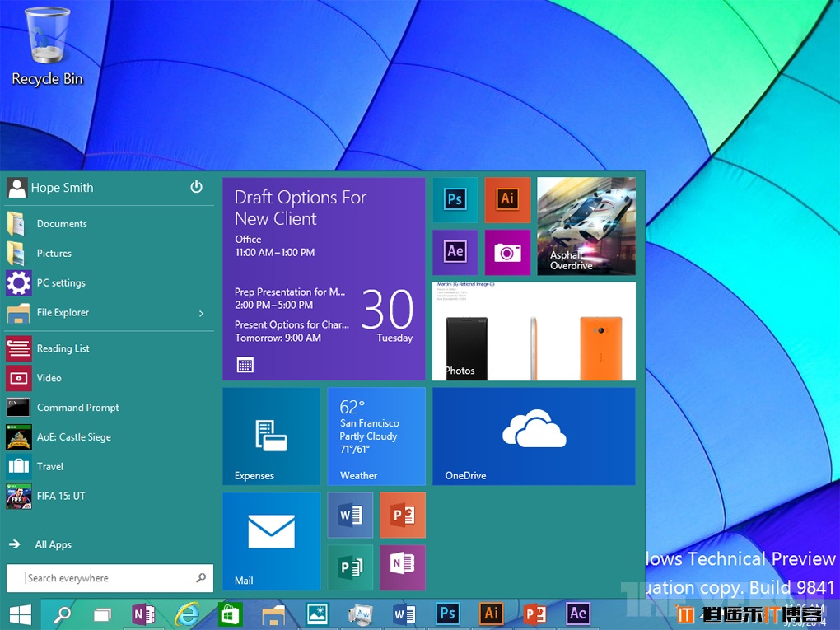Open Photoshop from the taskbar
840x630 pixels.
coord(447,614)
